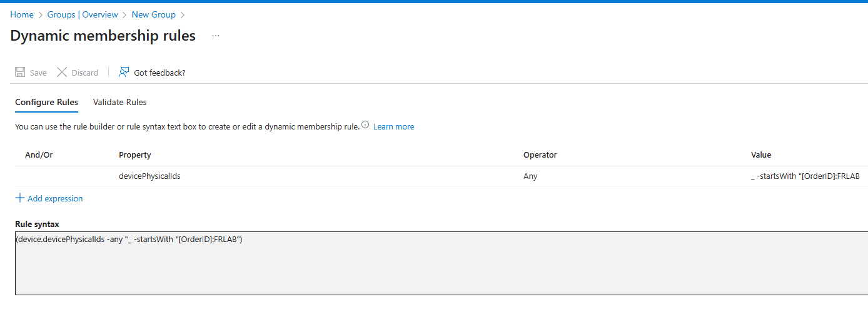Open the Learn more link
Screen dimensions: 868x319
pyautogui.click(x=393, y=126)
